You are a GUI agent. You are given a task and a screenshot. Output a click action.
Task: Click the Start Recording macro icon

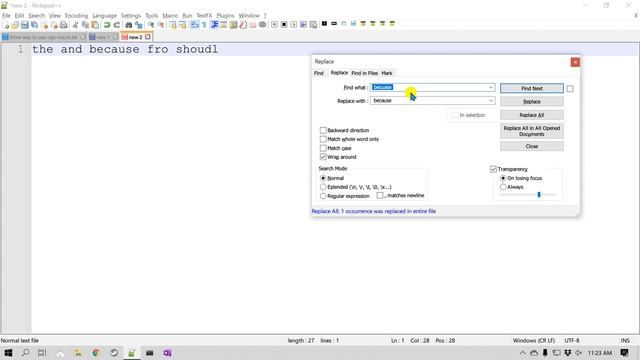pyautogui.click(x=274, y=25)
